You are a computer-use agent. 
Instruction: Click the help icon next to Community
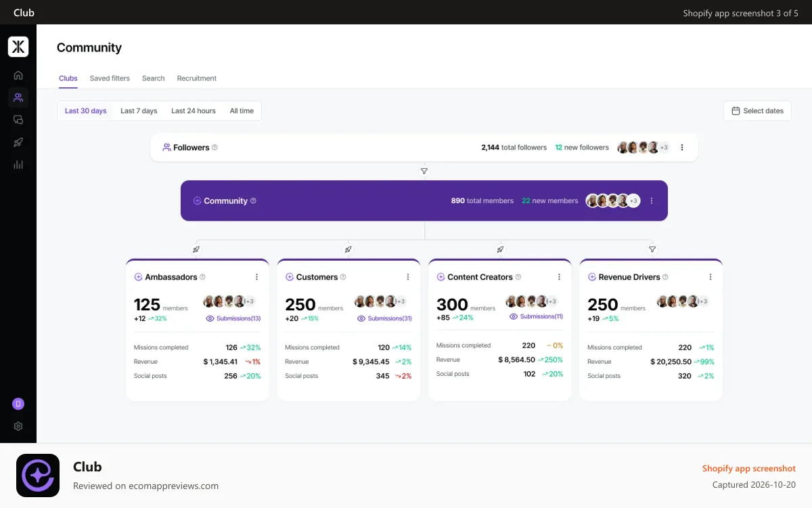(x=253, y=200)
